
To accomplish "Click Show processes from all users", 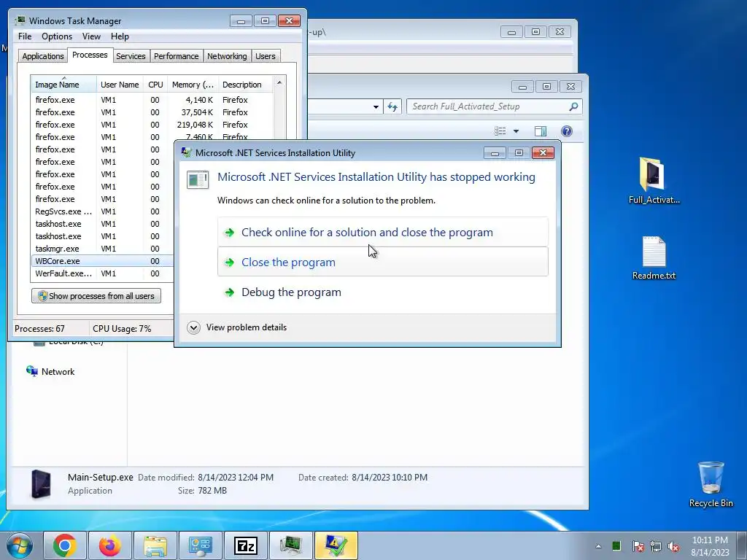I will [x=96, y=296].
